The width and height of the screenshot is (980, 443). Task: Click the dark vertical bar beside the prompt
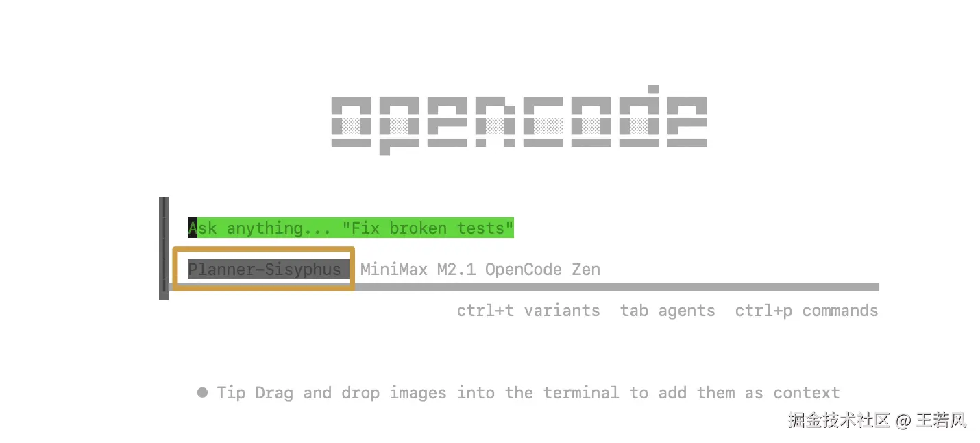[x=164, y=248]
